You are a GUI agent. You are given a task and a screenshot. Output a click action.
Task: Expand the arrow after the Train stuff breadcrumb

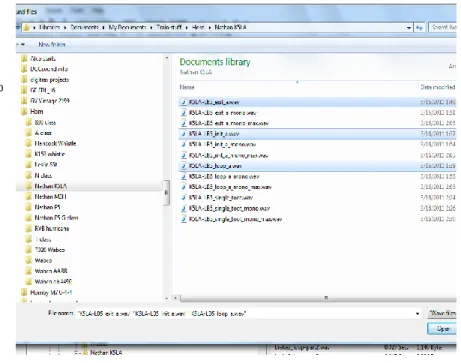coord(187,28)
